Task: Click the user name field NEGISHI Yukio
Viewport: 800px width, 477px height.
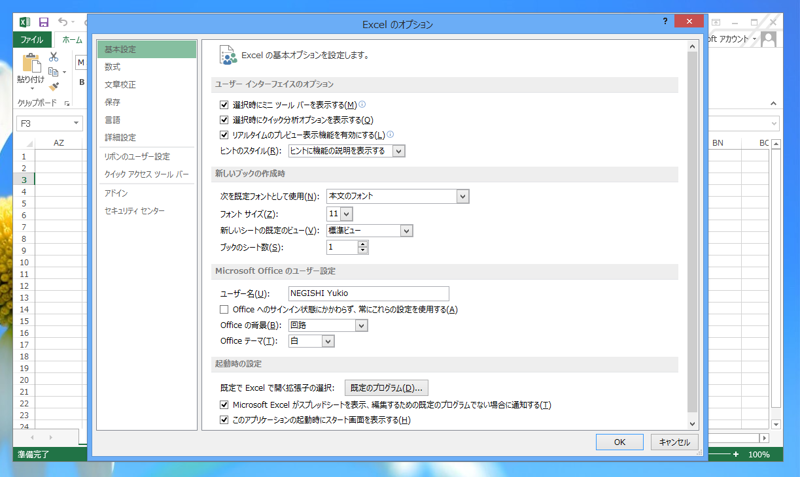Action: click(x=368, y=293)
